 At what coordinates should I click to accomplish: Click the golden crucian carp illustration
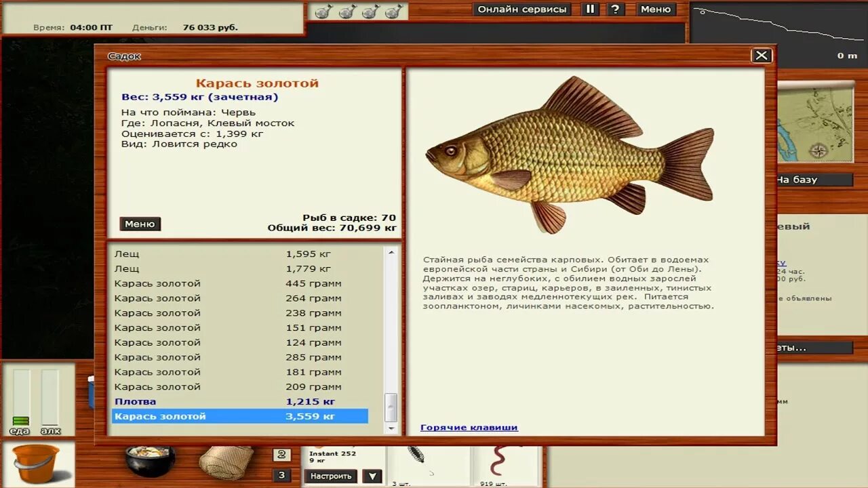(570, 155)
